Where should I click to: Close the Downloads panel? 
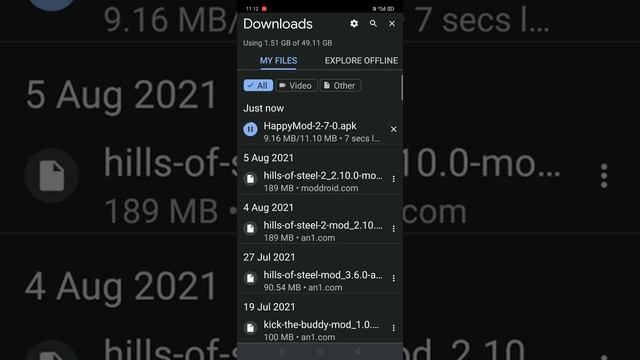(392, 24)
